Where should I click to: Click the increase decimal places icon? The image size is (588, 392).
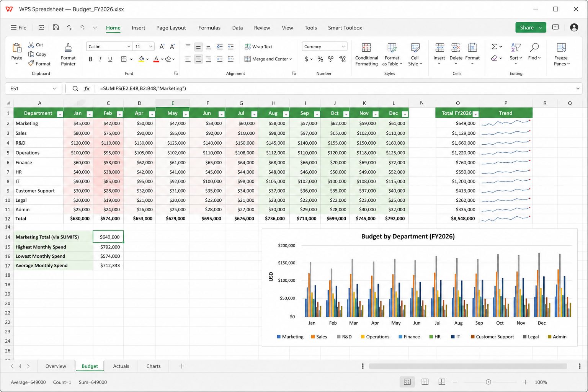(331, 59)
